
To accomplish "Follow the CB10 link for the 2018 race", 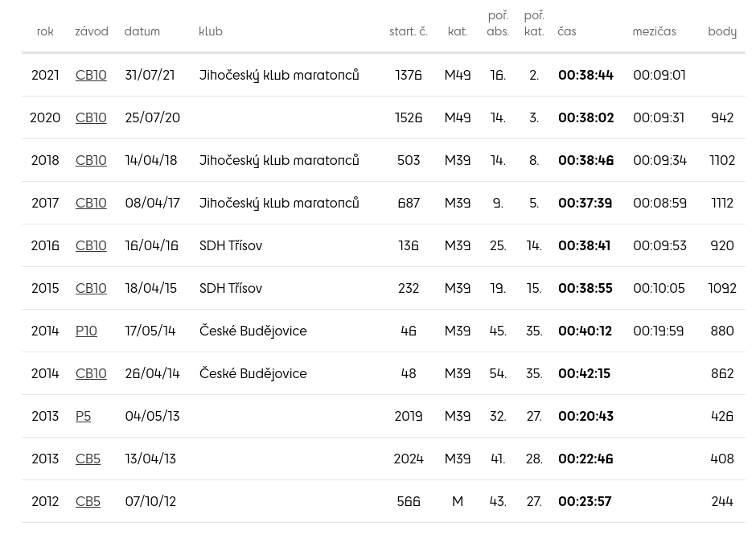I will pos(91,160).
